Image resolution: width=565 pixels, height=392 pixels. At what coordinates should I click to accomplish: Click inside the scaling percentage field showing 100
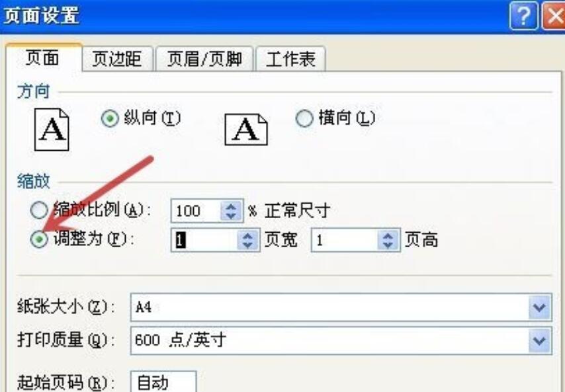pos(192,208)
